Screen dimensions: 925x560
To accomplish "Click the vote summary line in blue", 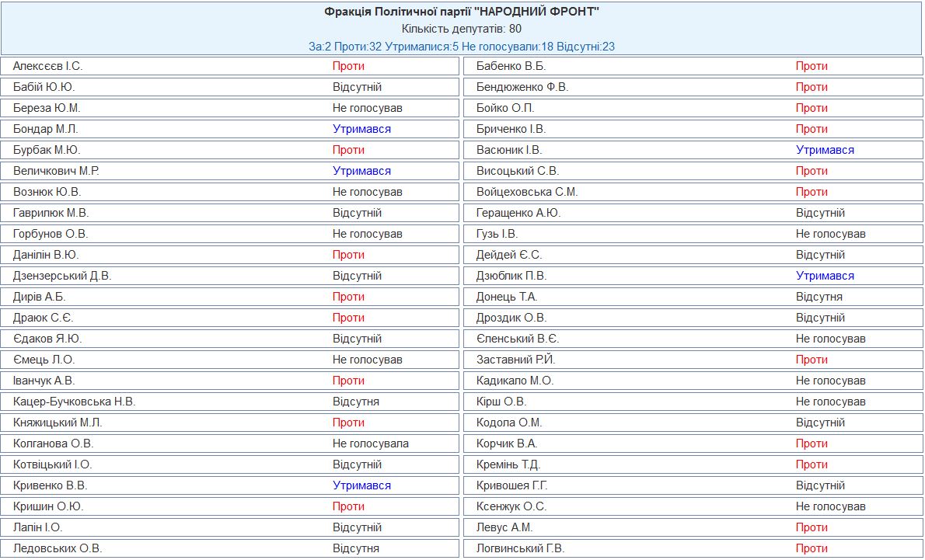I will tap(462, 47).
